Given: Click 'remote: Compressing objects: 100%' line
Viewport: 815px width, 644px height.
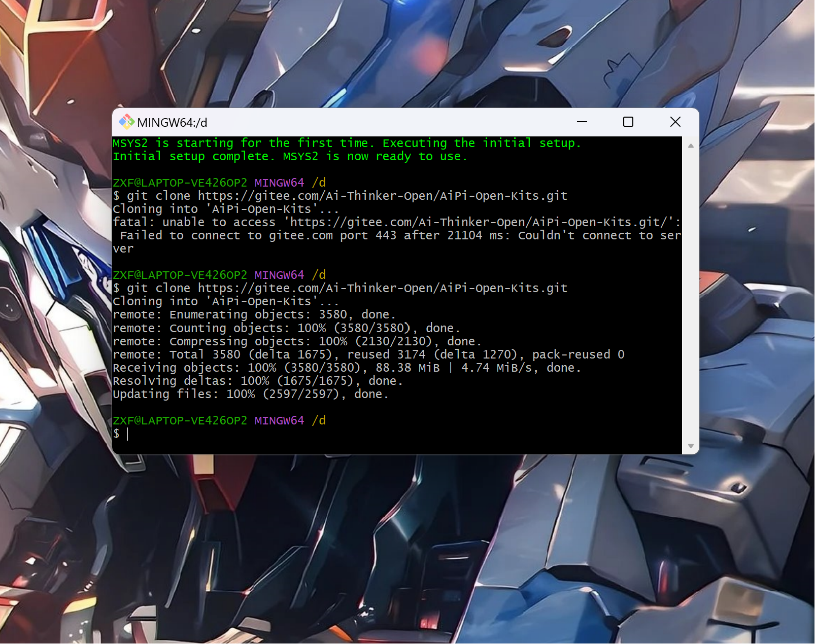Looking at the screenshot, I should pyautogui.click(x=297, y=341).
